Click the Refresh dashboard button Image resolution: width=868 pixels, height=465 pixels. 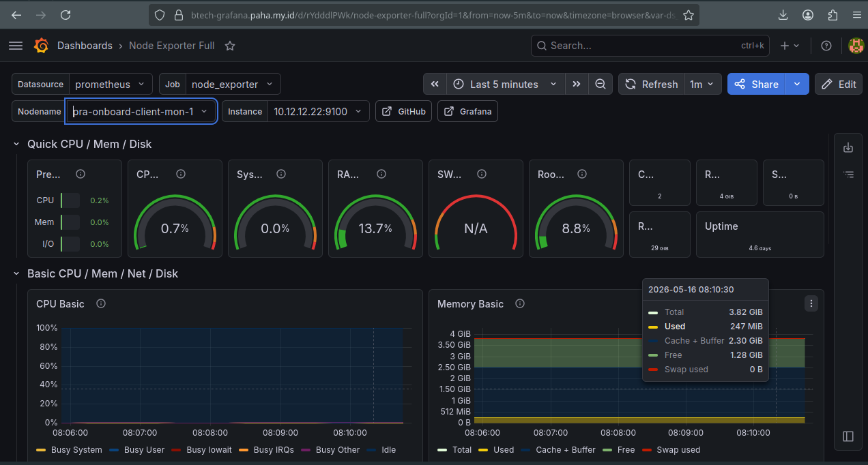pos(652,85)
